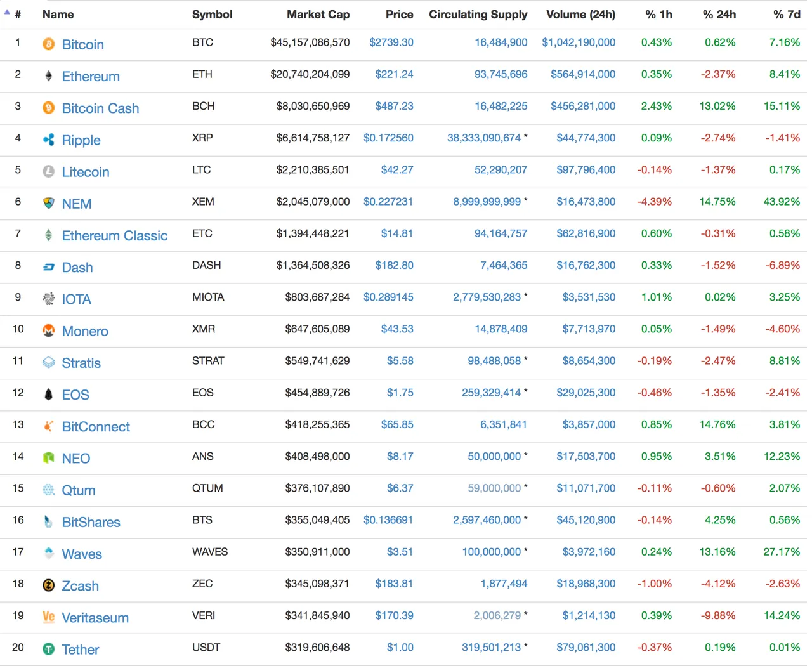Image resolution: width=812 pixels, height=666 pixels.
Task: Click the BitShares logo icon
Action: point(48,521)
